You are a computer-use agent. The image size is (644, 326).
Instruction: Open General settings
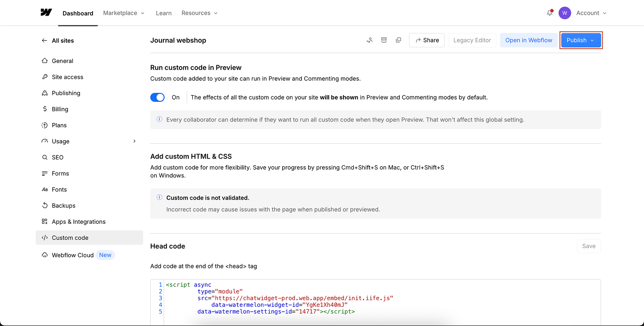[x=89, y=61]
